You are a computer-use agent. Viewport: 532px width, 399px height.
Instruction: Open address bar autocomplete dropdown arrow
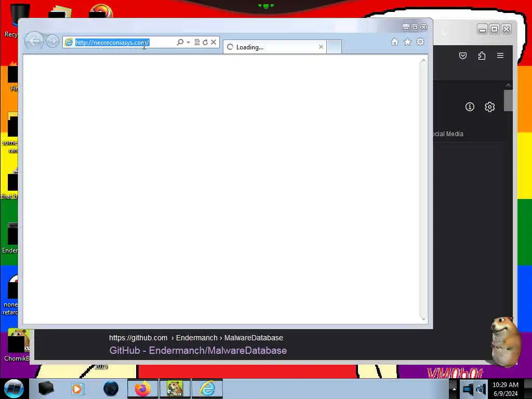click(188, 43)
